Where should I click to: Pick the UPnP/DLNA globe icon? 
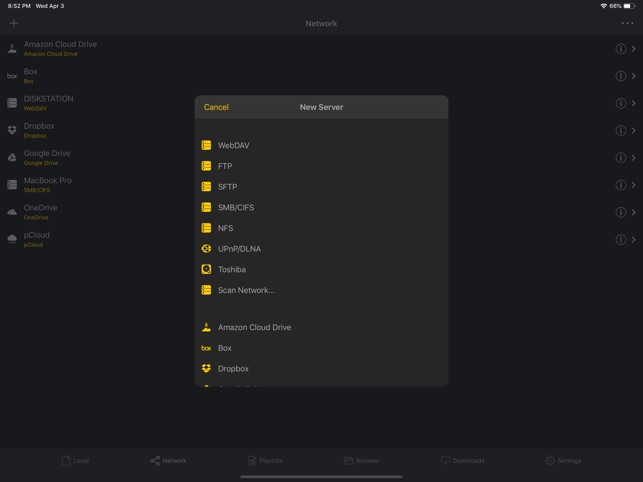click(206, 249)
